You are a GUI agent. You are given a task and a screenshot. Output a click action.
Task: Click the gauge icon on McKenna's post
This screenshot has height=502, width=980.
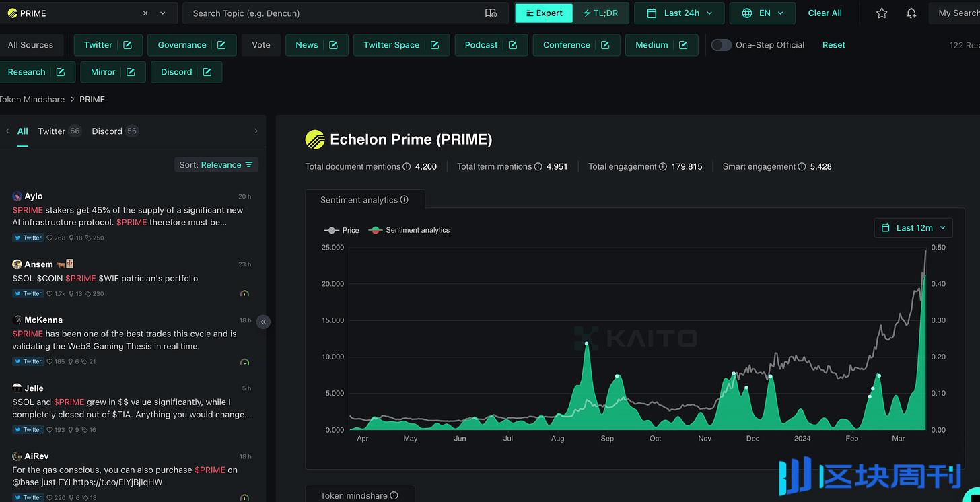pyautogui.click(x=244, y=362)
